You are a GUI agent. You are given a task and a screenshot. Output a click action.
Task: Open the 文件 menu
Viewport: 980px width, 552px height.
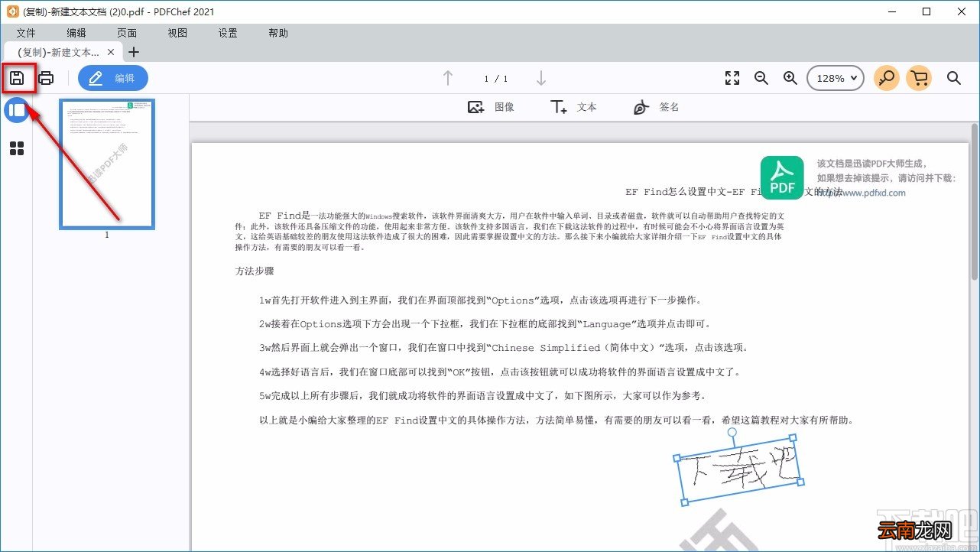coord(26,33)
